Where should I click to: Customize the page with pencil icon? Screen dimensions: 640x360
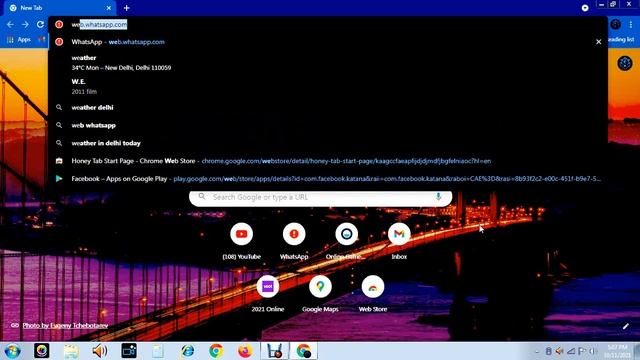click(625, 326)
